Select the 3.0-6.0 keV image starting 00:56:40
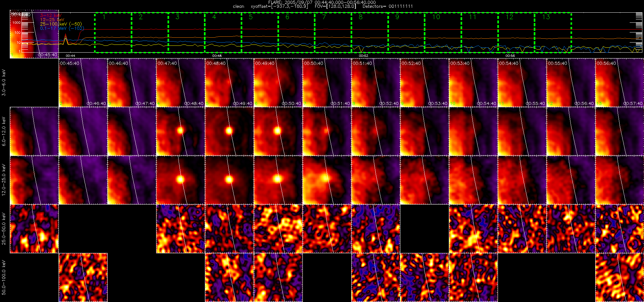This screenshot has height=302, width=644. 620,83
